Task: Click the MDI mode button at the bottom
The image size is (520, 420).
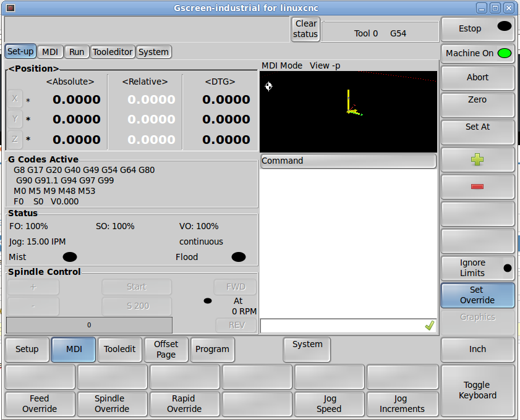Action: pos(74,349)
